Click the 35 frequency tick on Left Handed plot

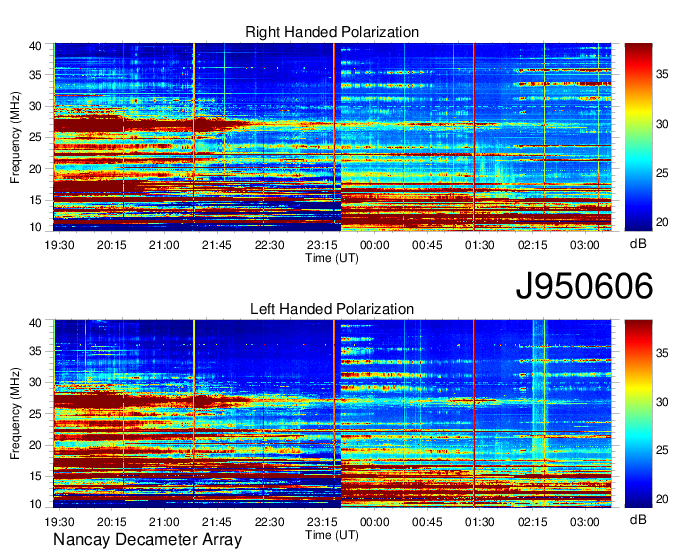pos(35,351)
